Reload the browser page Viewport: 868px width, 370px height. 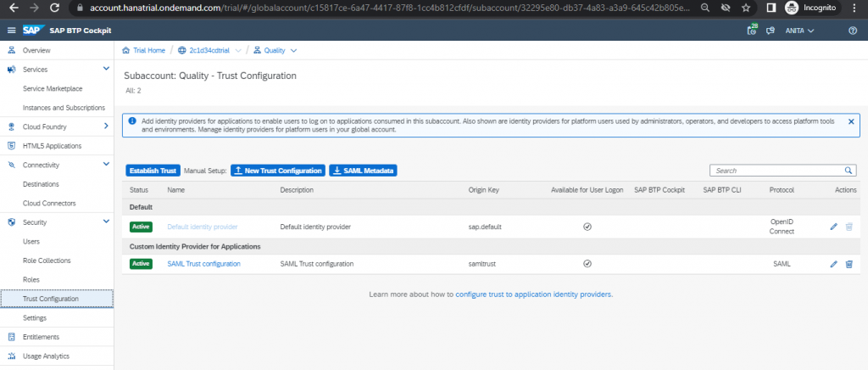54,8
